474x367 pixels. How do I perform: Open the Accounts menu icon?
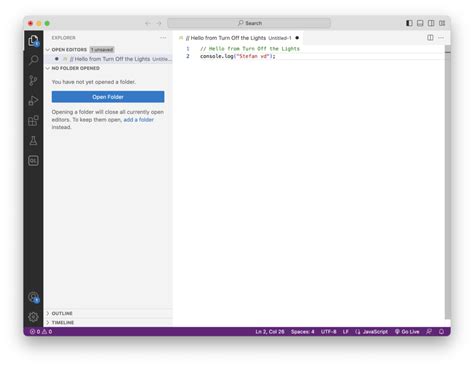[x=33, y=297]
